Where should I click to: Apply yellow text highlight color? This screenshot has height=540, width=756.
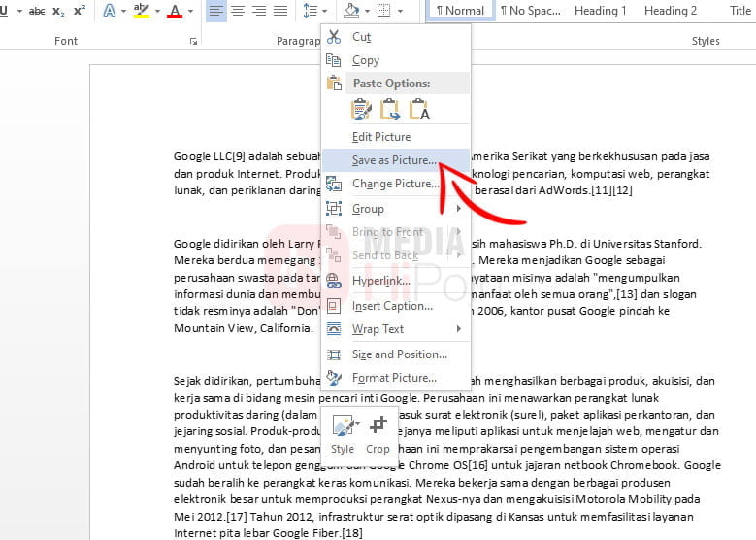pos(142,11)
